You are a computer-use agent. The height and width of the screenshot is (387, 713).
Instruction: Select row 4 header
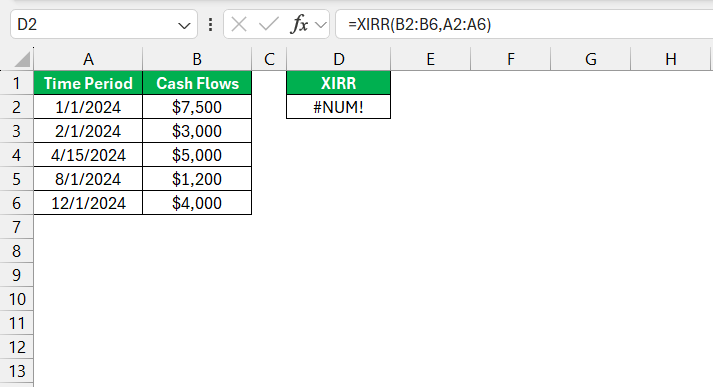(16, 155)
